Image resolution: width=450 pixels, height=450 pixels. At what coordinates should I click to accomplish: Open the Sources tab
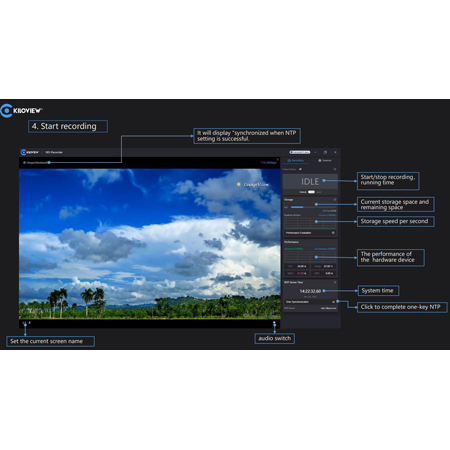pos(325,161)
